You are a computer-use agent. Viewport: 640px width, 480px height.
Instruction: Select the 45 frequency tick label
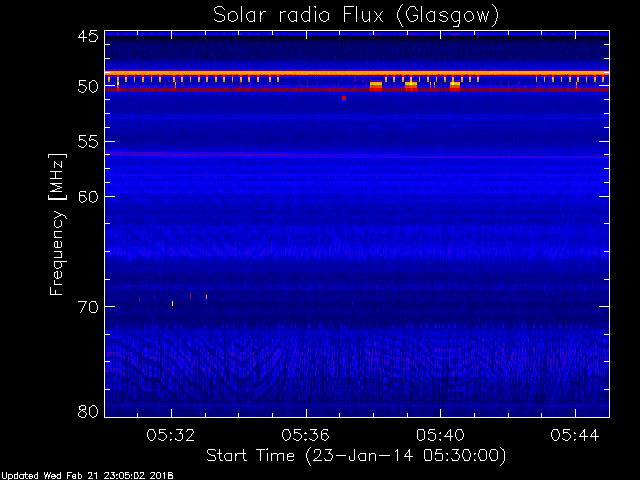(88, 37)
